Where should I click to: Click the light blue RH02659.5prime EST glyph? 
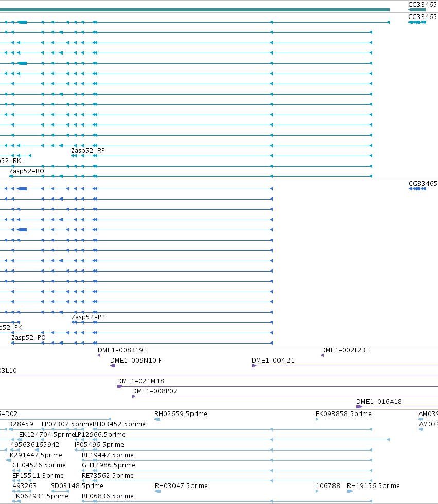[x=157, y=419]
